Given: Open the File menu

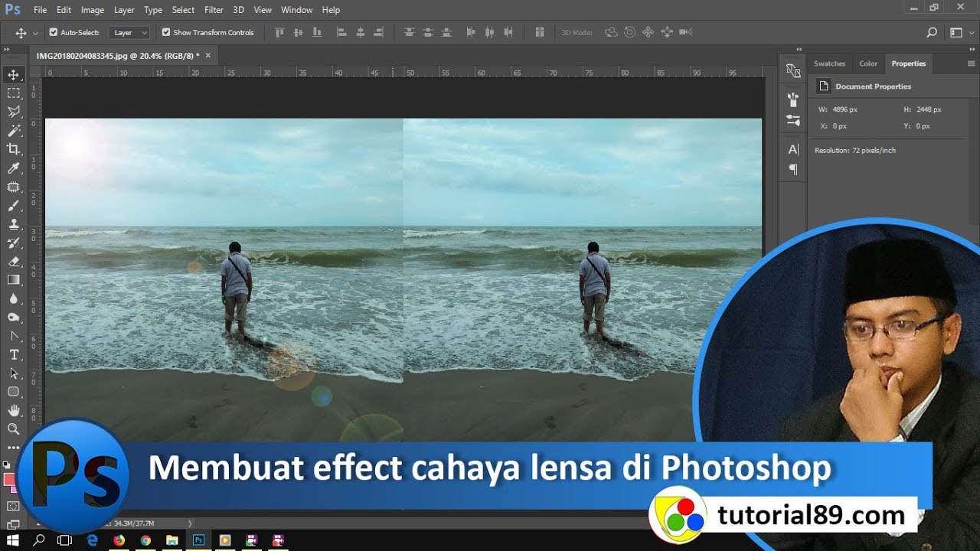Looking at the screenshot, I should coord(40,10).
